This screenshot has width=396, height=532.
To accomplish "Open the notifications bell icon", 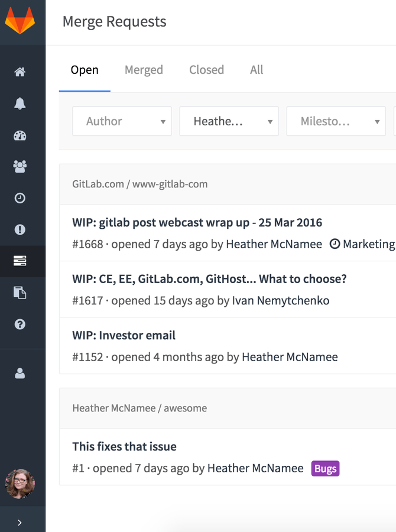I will point(20,103).
